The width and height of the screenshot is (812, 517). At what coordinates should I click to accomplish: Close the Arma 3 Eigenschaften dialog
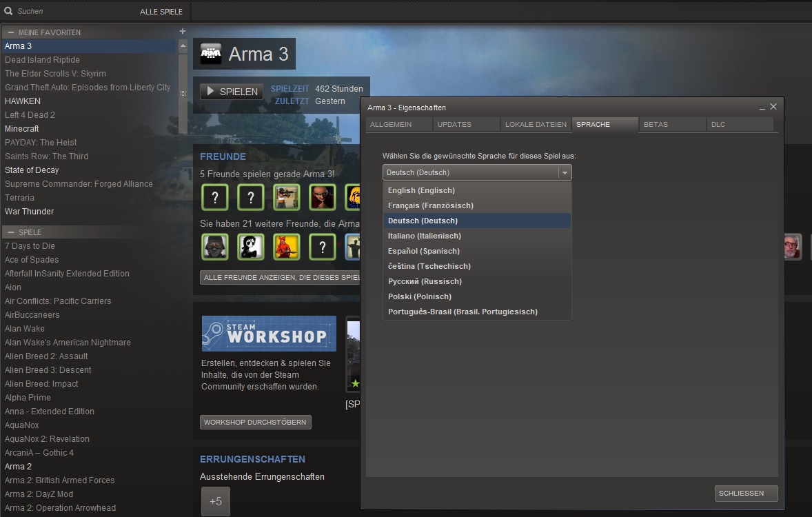coord(773,106)
